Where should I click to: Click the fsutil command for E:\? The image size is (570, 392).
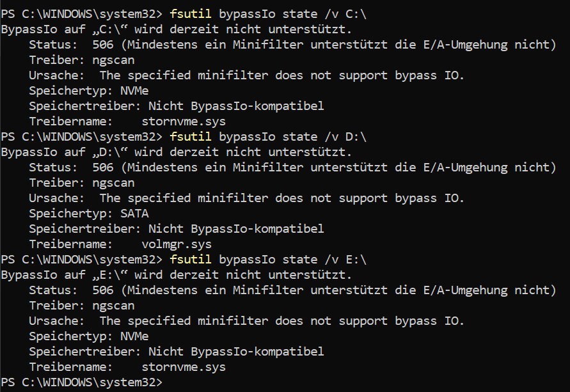pyautogui.click(x=268, y=260)
